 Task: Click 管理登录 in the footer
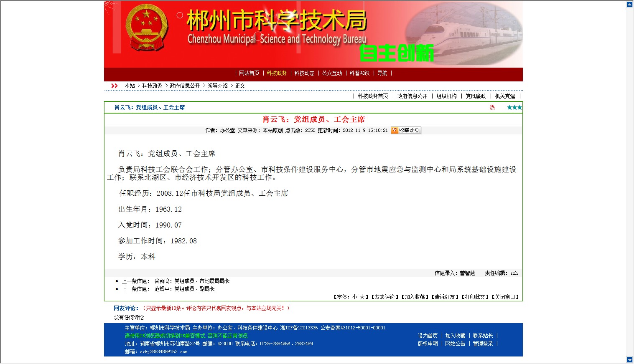(x=483, y=344)
